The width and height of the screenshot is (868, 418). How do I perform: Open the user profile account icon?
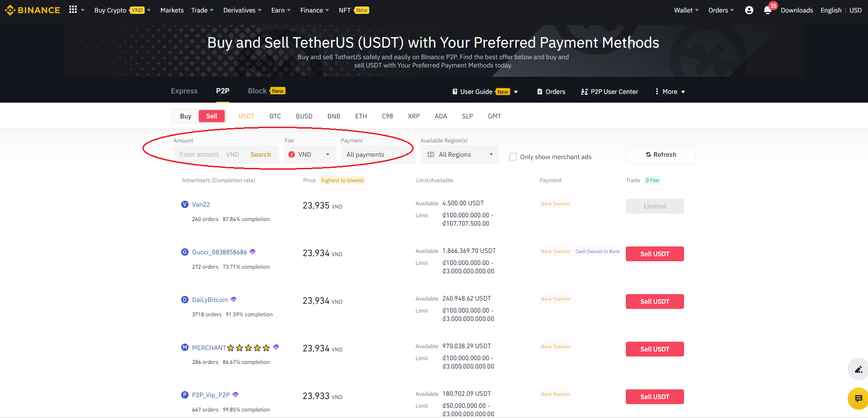(x=749, y=10)
